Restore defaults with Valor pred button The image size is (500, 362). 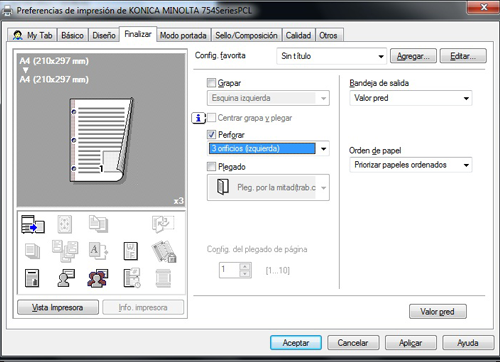437,312
